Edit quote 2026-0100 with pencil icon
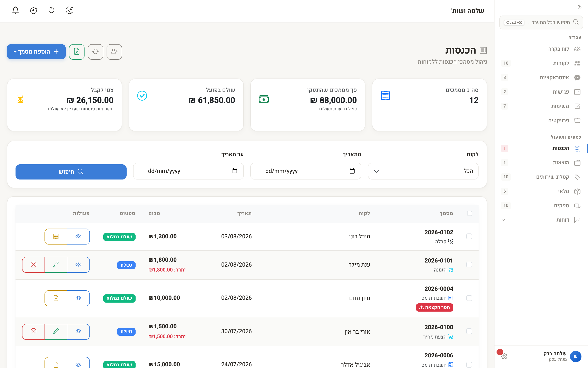 pyautogui.click(x=56, y=331)
